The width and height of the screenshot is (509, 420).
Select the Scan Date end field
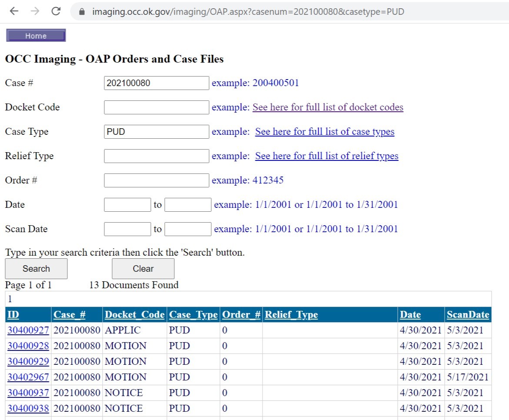[x=188, y=229]
